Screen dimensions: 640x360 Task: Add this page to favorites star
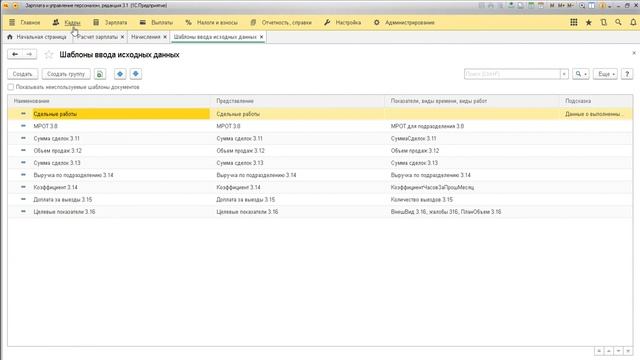click(x=49, y=54)
